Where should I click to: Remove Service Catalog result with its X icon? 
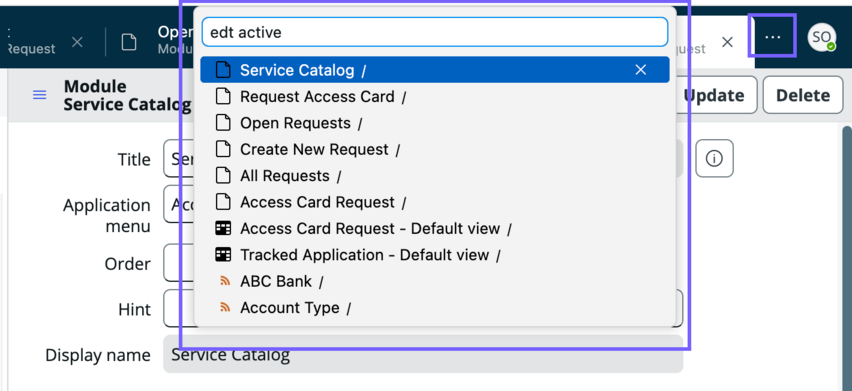641,70
